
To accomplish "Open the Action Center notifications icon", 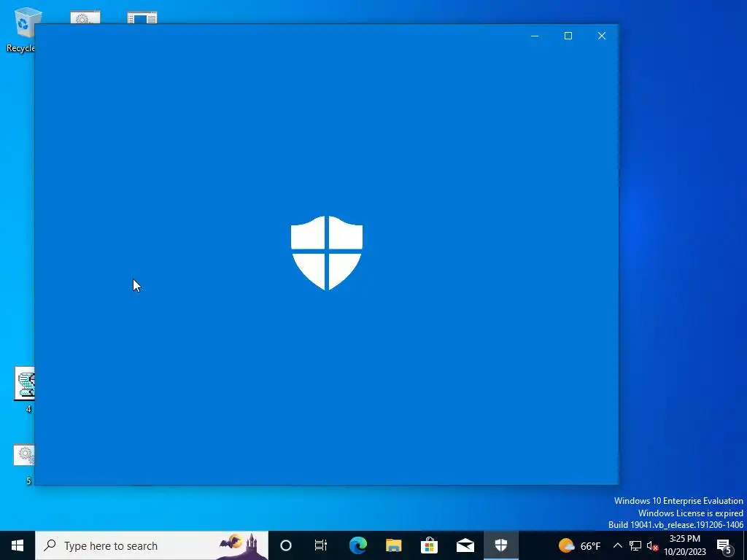I will pyautogui.click(x=724, y=545).
